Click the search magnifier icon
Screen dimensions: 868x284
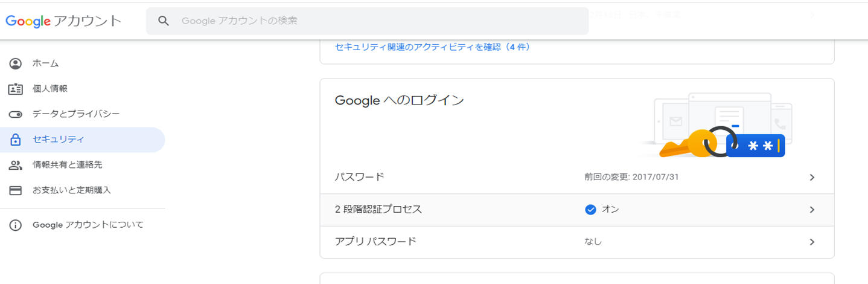164,21
